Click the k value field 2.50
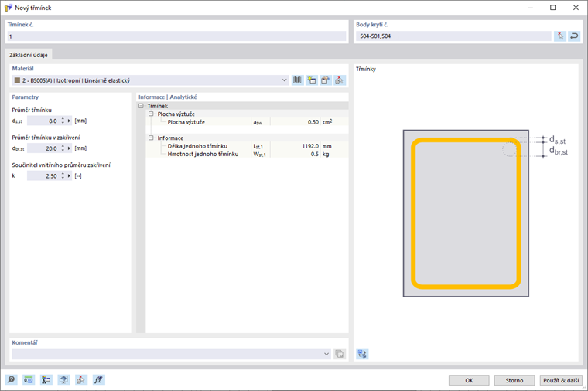588x391 pixels. [43, 175]
